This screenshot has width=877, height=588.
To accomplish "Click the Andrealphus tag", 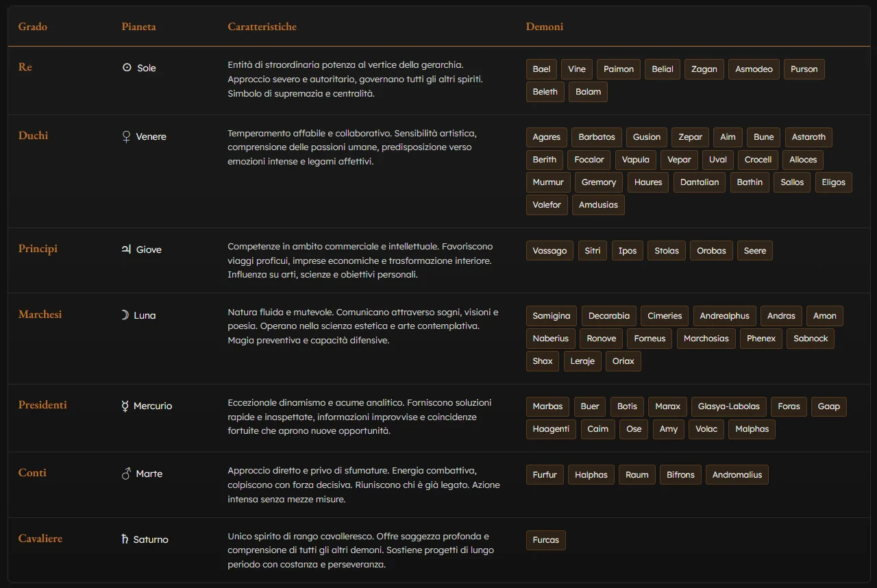I will click(x=725, y=316).
